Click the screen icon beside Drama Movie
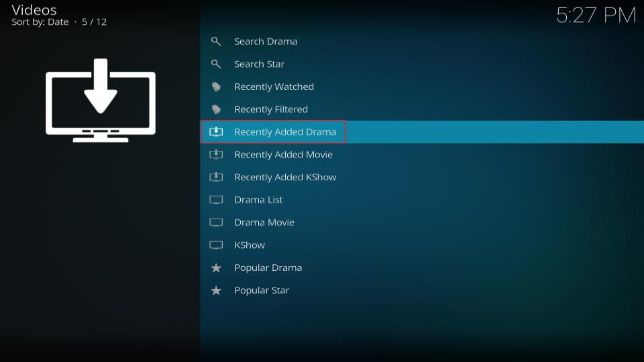The height and width of the screenshot is (362, 644). [x=216, y=223]
